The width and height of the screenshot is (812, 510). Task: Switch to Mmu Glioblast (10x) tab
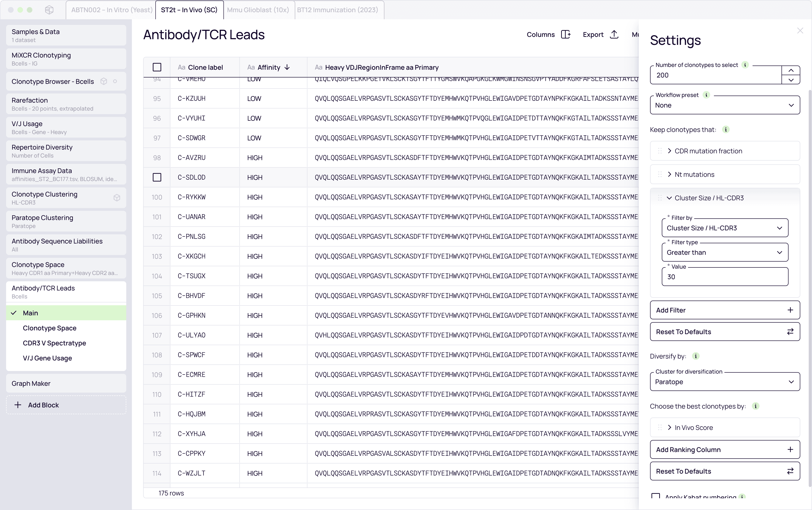click(x=258, y=10)
